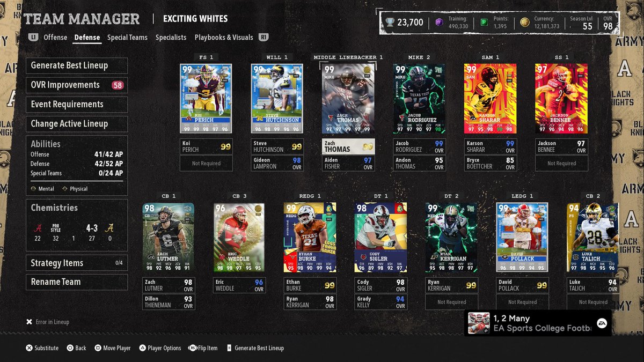Click the song album art thumbnail
This screenshot has width=644, height=362.
pyautogui.click(x=479, y=323)
